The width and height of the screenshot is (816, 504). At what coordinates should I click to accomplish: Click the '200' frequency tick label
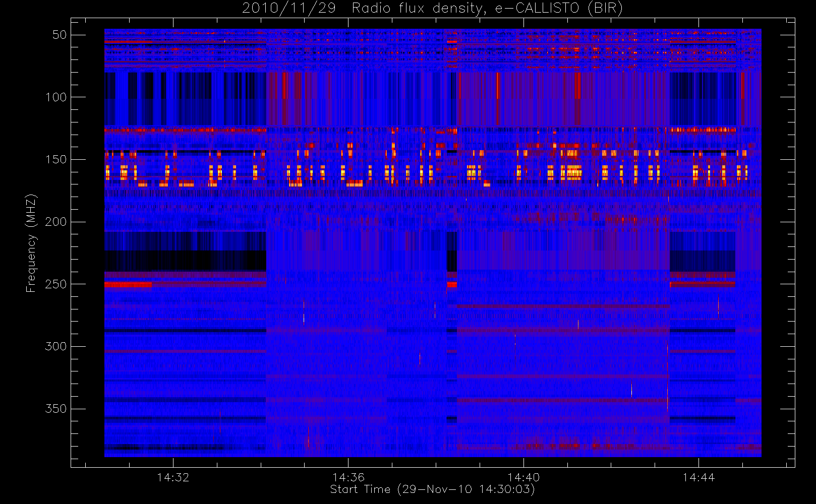coord(56,222)
